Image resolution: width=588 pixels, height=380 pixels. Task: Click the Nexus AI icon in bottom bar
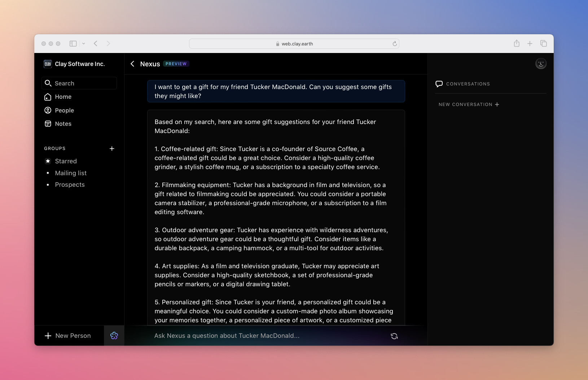[x=114, y=336]
